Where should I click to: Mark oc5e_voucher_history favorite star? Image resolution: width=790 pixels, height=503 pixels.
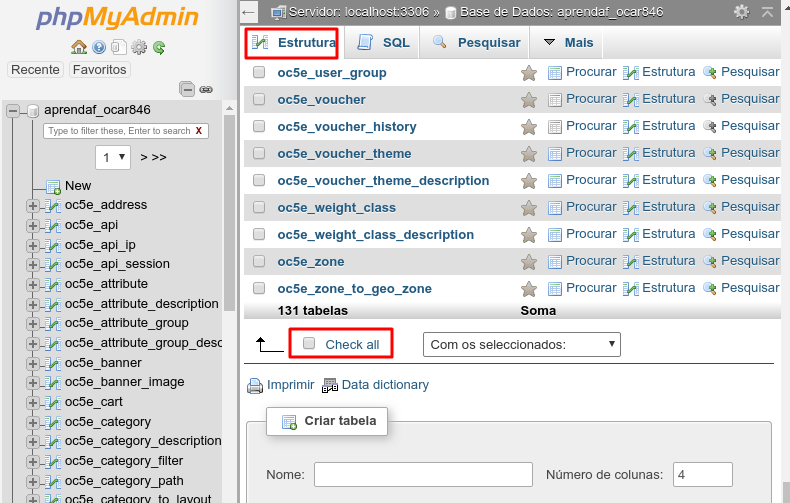[529, 127]
